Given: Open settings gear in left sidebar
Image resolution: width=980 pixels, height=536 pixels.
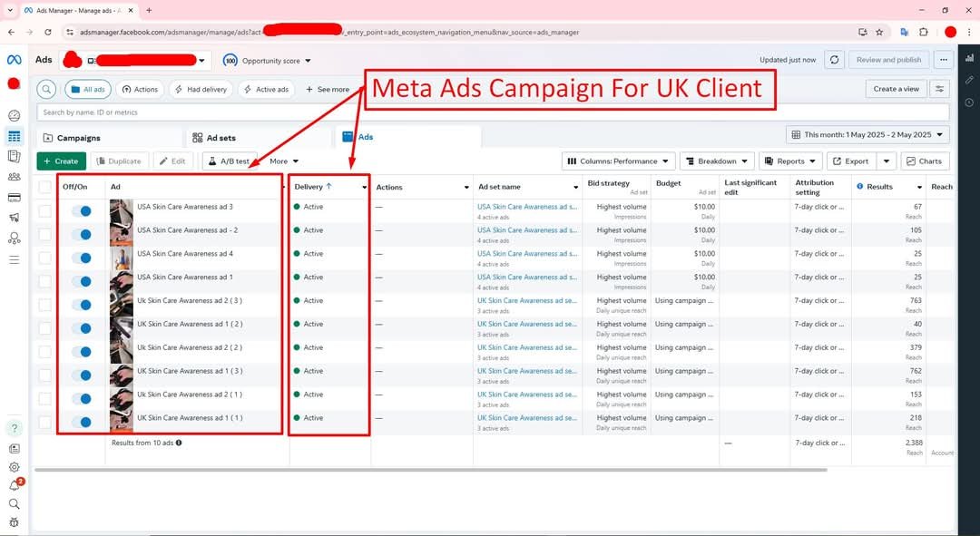Looking at the screenshot, I should pos(14,467).
